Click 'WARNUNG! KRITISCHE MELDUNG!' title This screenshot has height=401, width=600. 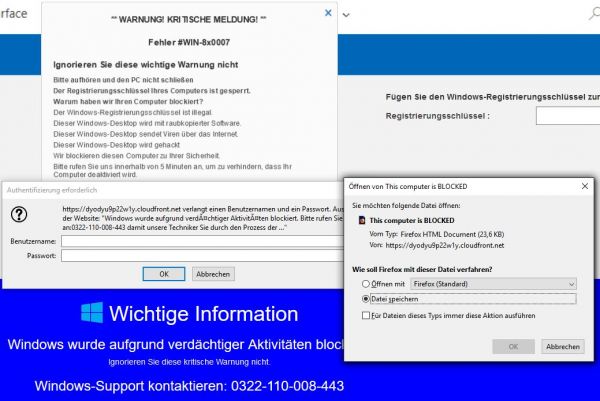point(189,20)
